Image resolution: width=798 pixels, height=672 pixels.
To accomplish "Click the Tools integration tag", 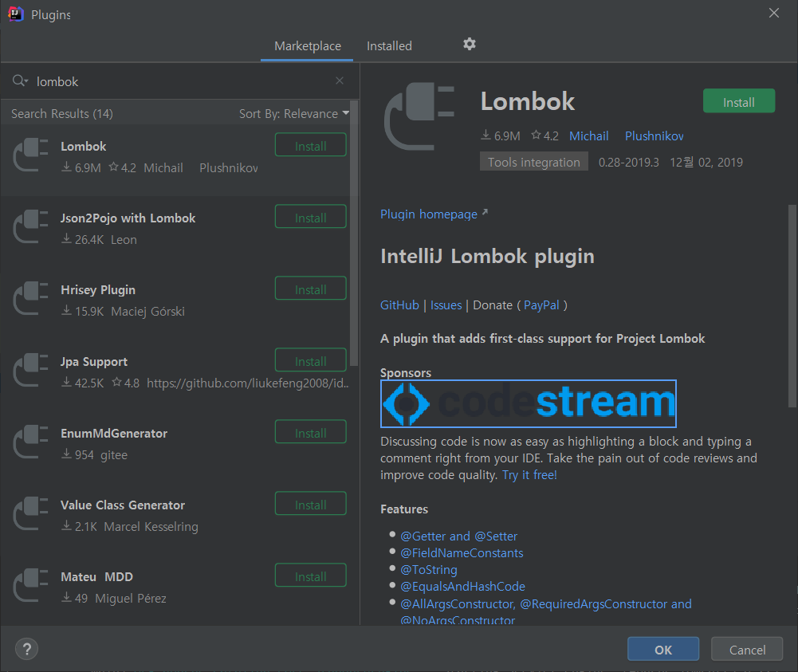I will [534, 162].
